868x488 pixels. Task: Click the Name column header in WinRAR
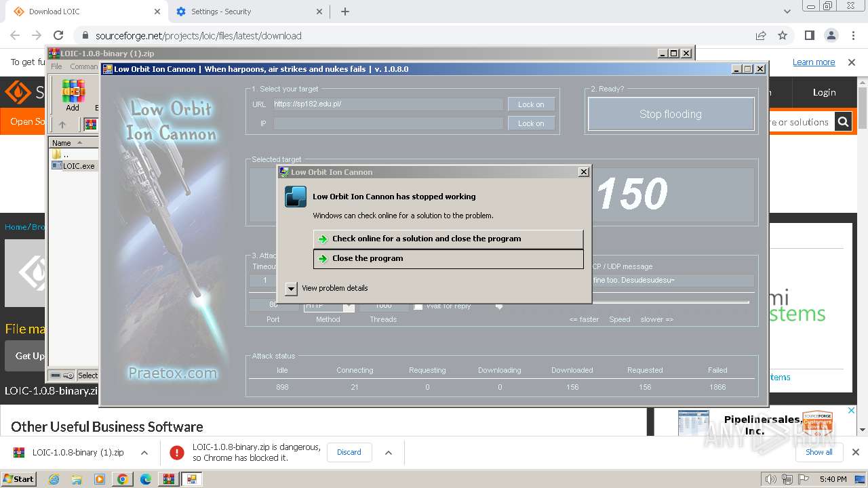(x=73, y=143)
